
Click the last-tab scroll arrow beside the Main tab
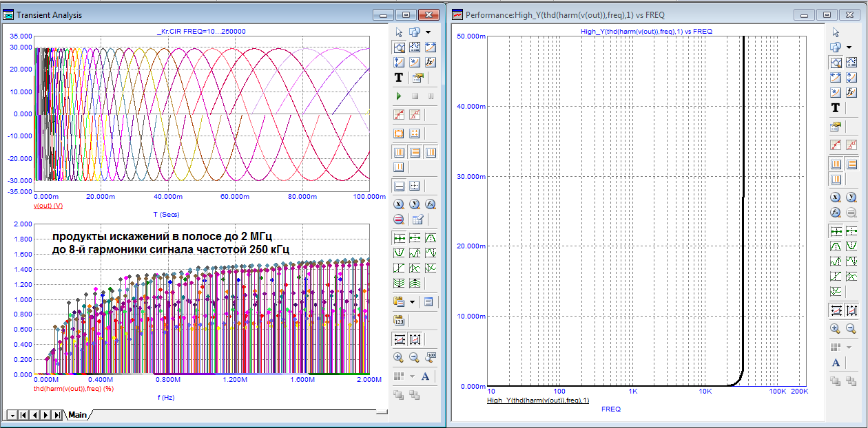point(56,415)
